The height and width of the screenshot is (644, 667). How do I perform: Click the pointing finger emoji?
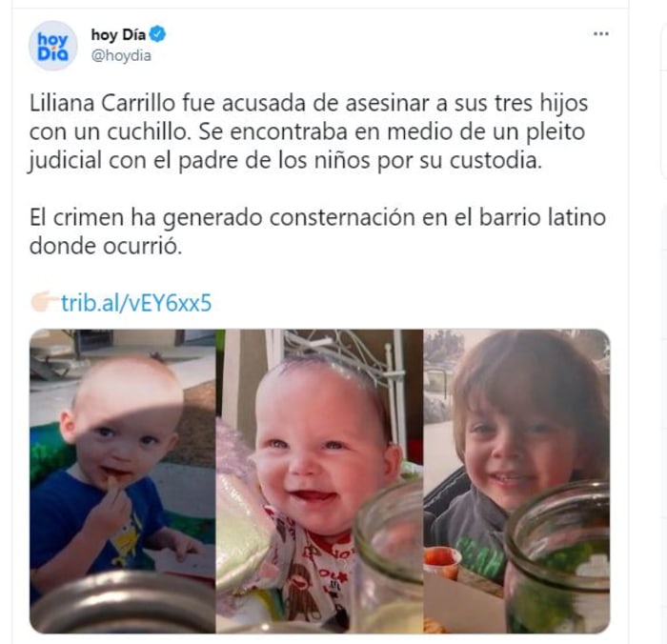44,302
